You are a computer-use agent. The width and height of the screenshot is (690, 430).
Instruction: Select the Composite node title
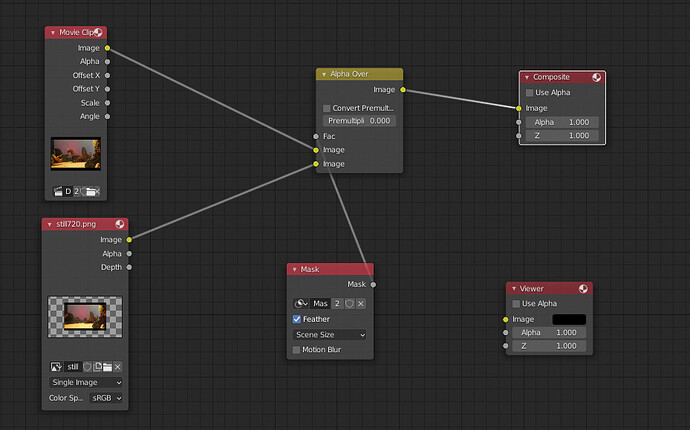click(x=551, y=77)
